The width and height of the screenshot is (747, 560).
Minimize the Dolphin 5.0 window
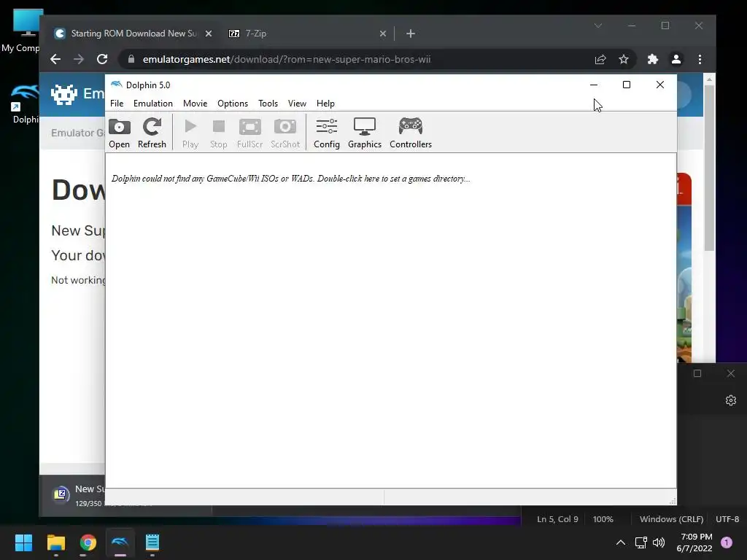[x=594, y=85]
